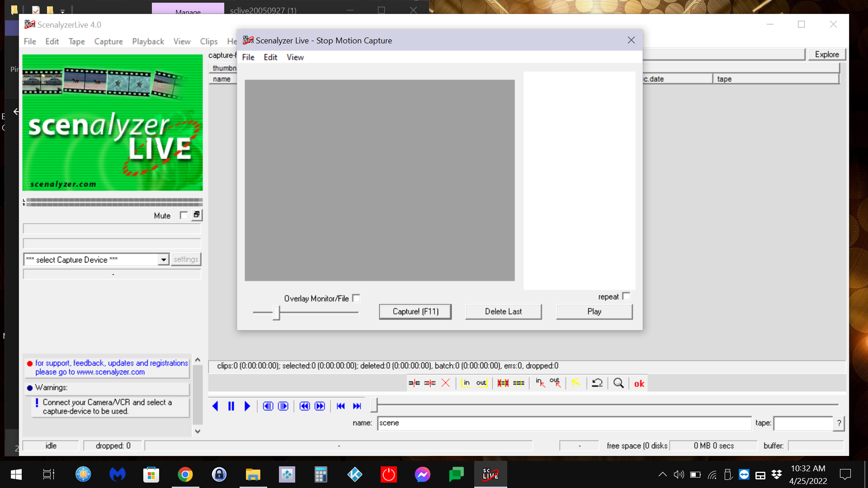This screenshot has height=488, width=868.
Task: Skip to next clip end
Action: tap(357, 406)
